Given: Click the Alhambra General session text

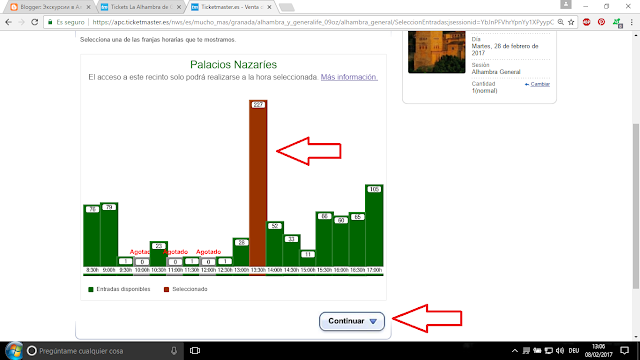Looking at the screenshot, I should point(496,72).
